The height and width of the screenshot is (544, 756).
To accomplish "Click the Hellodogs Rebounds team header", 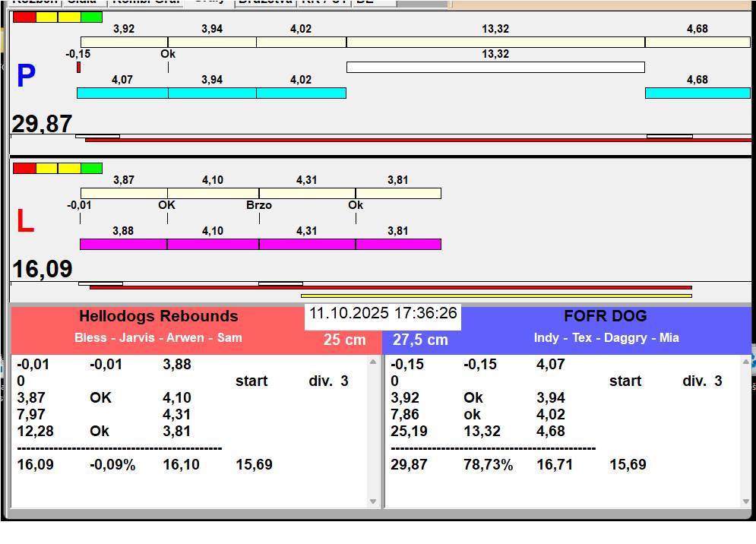I will point(158,317).
